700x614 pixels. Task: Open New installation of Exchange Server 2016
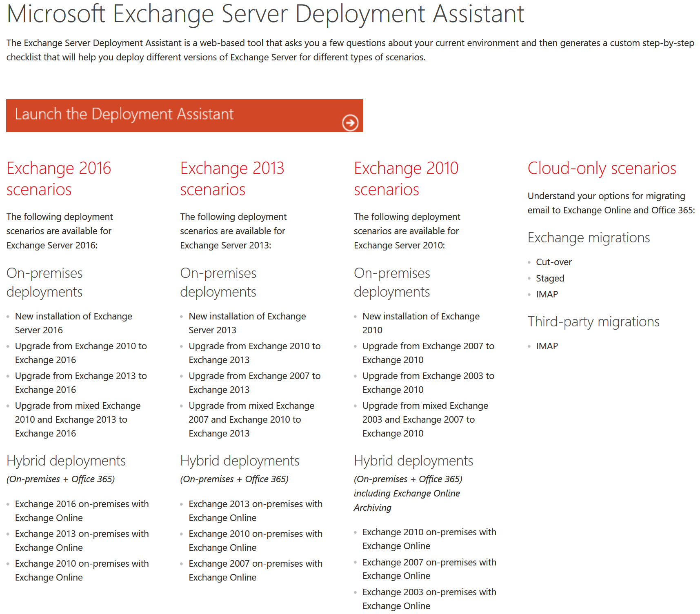pyautogui.click(x=73, y=323)
